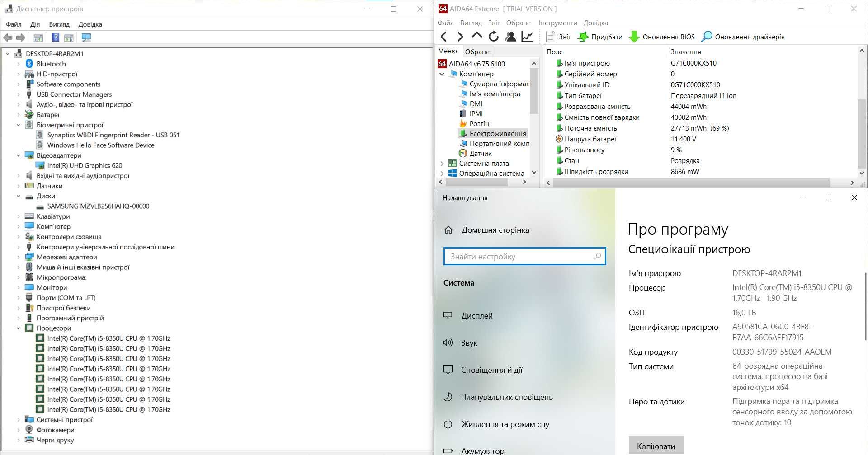Select the Synaptics WBDI Fingerprint Reader device
Screen dimensions: 868x455
click(x=113, y=135)
